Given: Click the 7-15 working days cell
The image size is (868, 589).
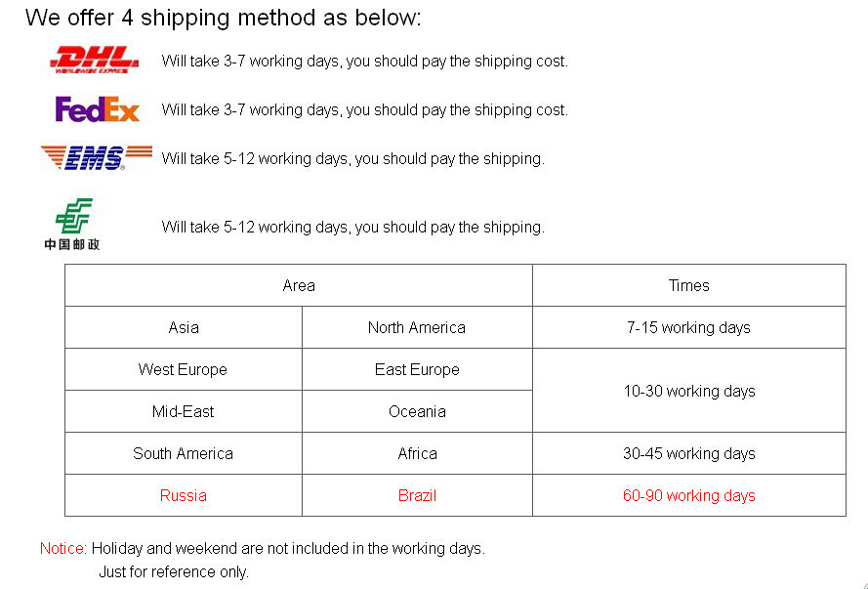Looking at the screenshot, I should [688, 328].
